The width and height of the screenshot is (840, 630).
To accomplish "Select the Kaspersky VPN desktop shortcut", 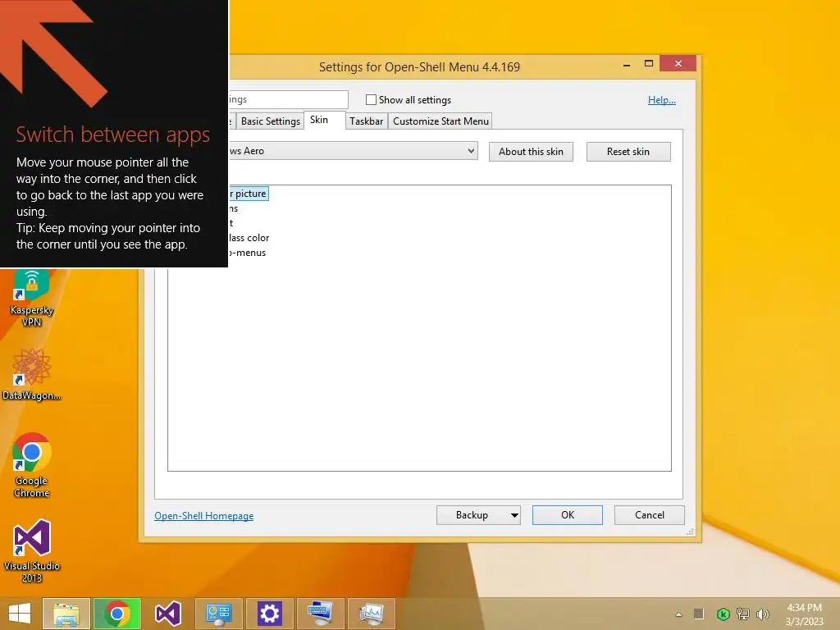I will (32, 299).
